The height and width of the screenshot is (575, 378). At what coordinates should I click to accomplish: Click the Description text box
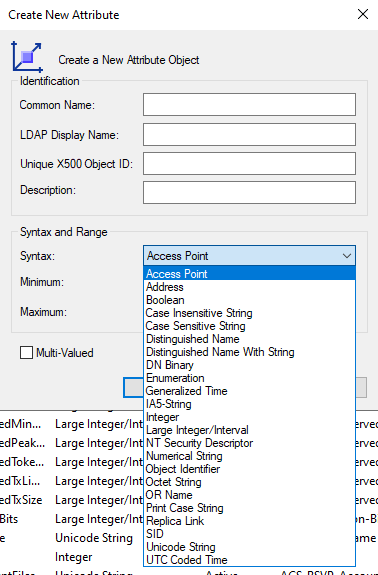point(249,192)
